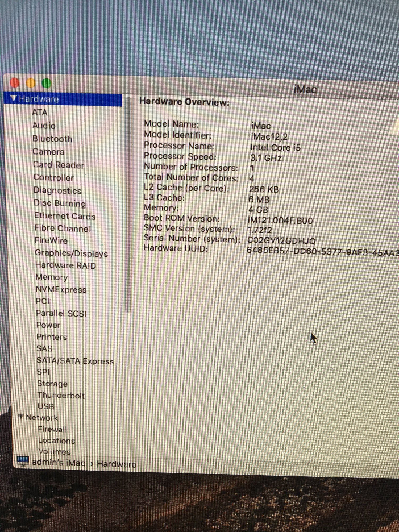Open the Thunderbolt entry
The image size is (399, 532).
[x=61, y=395]
